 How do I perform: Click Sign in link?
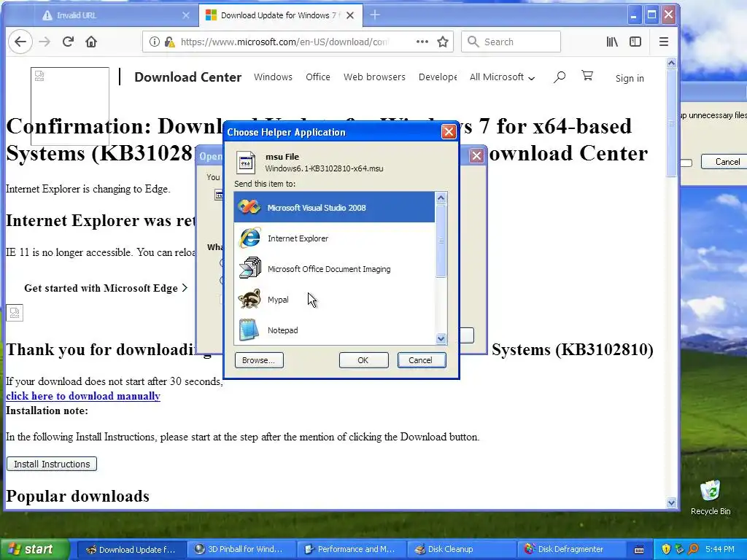pos(630,78)
